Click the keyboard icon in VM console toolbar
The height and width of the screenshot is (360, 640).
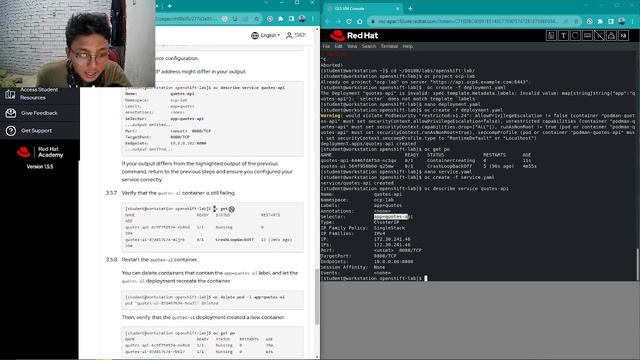click(x=587, y=36)
